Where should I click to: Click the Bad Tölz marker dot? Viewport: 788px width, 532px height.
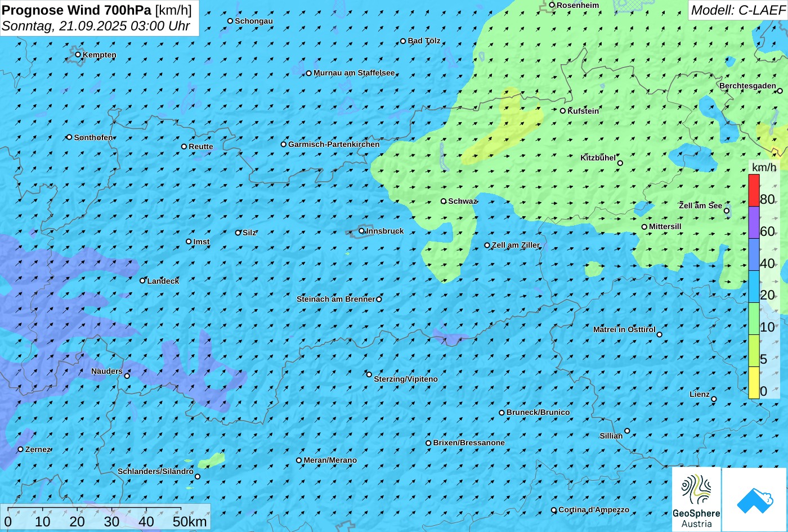403,41
